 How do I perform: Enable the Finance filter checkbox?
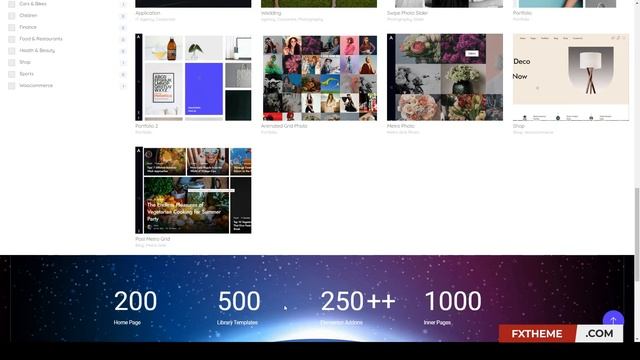12,27
